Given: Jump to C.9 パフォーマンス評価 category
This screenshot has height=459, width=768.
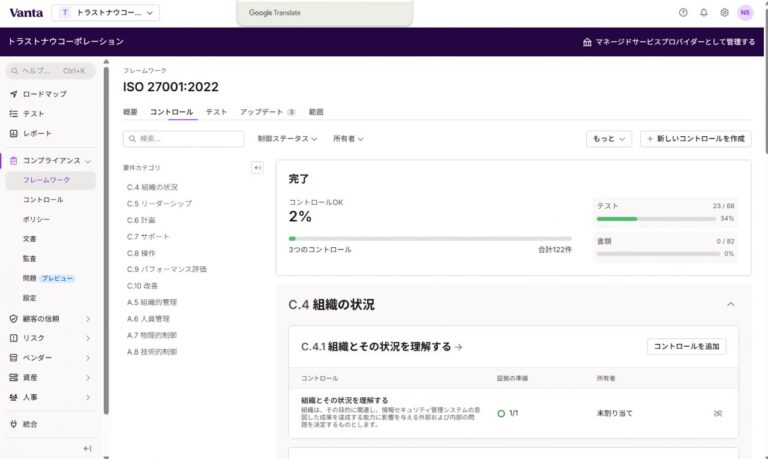Looking at the screenshot, I should (167, 269).
